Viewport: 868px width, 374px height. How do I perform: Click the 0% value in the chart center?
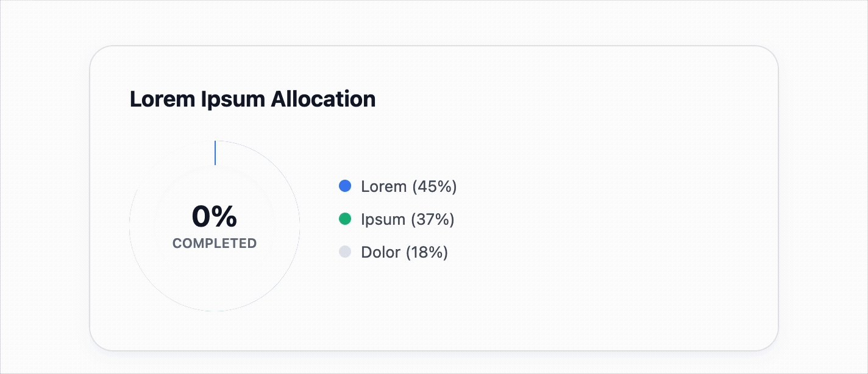tap(215, 216)
